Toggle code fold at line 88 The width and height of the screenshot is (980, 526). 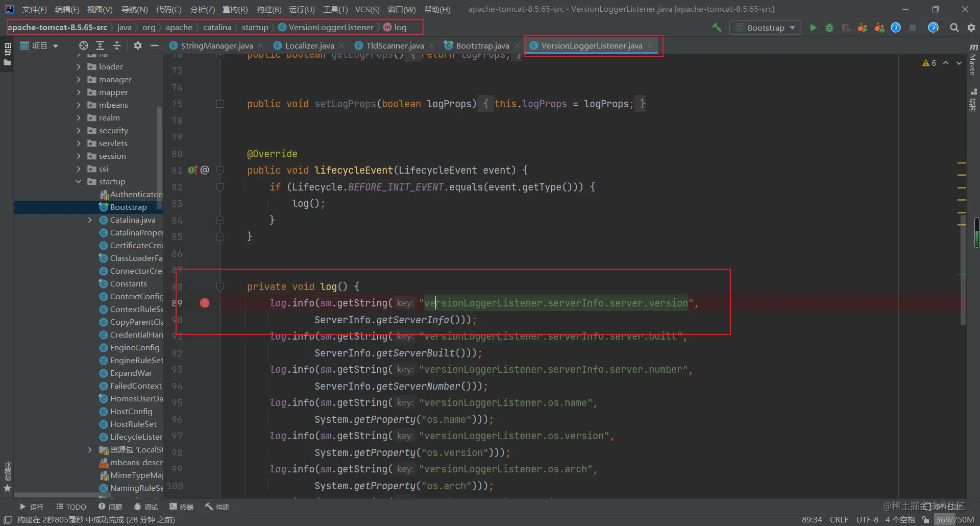220,286
